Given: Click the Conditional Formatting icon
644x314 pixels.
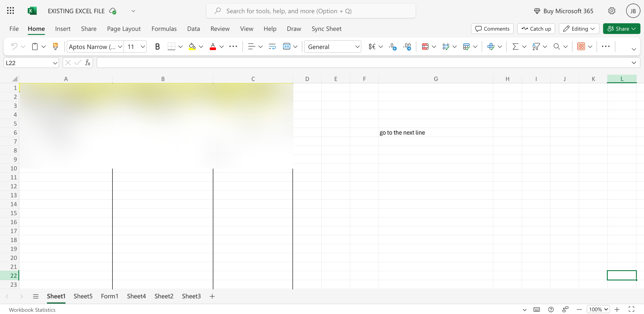Looking at the screenshot, I should coord(425,47).
